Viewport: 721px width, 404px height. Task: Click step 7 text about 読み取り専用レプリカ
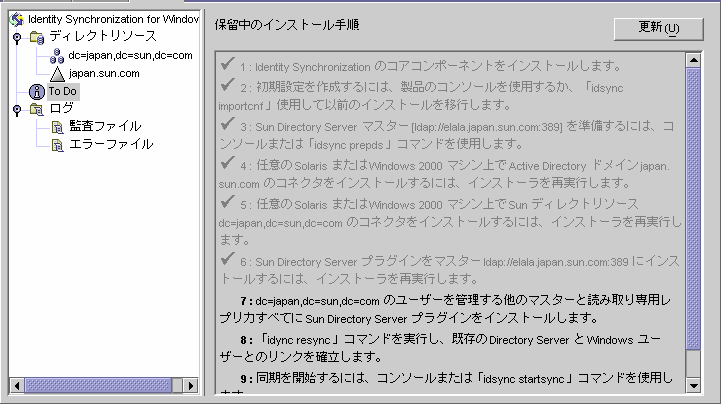(444, 309)
